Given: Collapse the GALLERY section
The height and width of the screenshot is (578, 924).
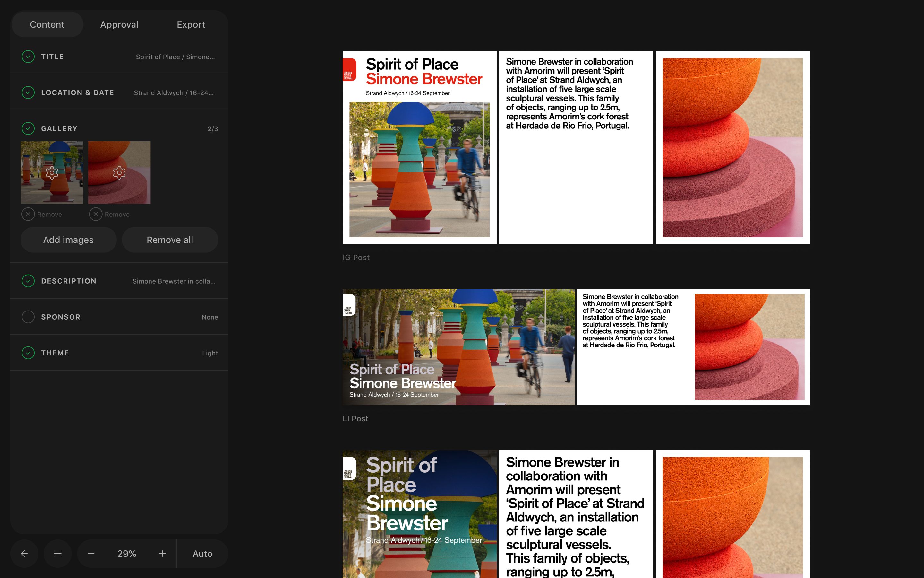Looking at the screenshot, I should coord(119,128).
